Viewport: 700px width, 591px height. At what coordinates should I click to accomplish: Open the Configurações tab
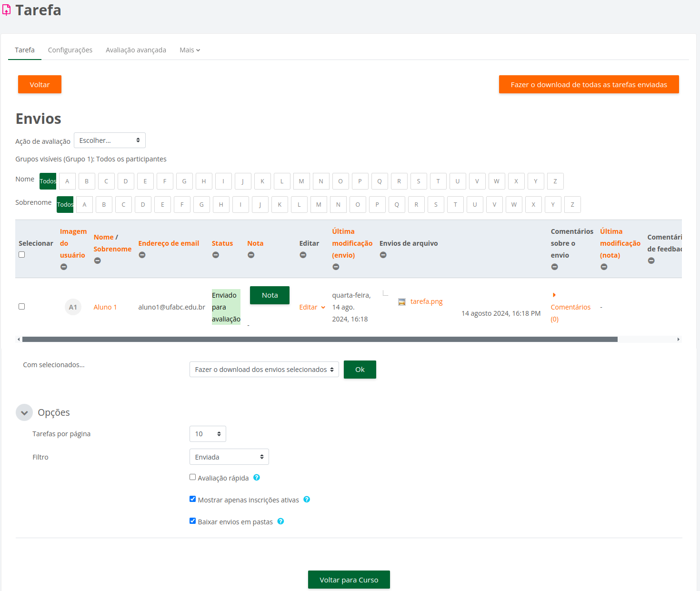70,50
